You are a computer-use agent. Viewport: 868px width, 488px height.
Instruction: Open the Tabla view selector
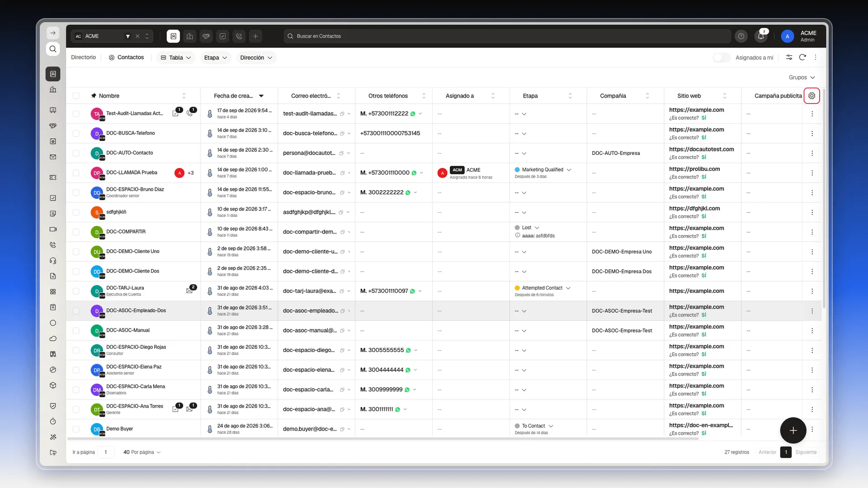point(176,57)
